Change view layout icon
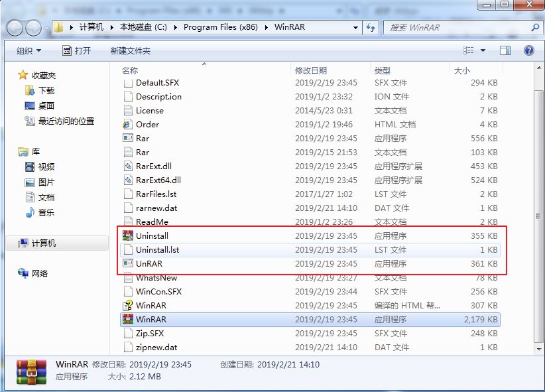This screenshot has width=545, height=392. [469, 50]
